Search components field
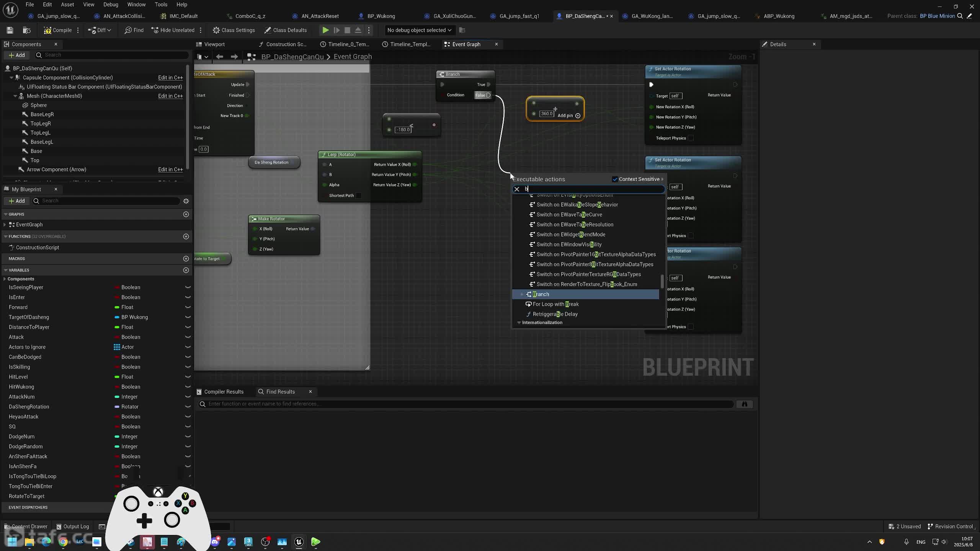The width and height of the screenshot is (980, 551). (112, 55)
